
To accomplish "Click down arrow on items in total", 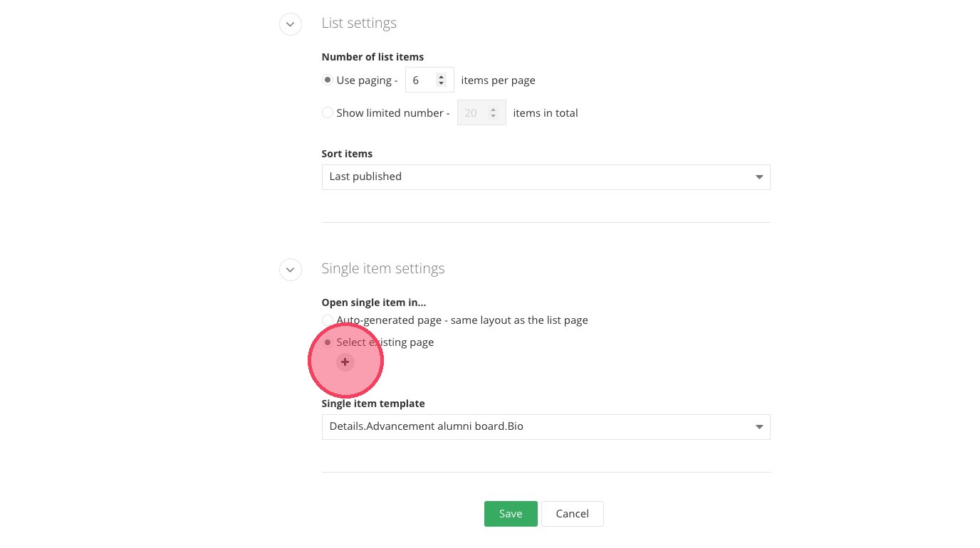I will [x=493, y=117].
